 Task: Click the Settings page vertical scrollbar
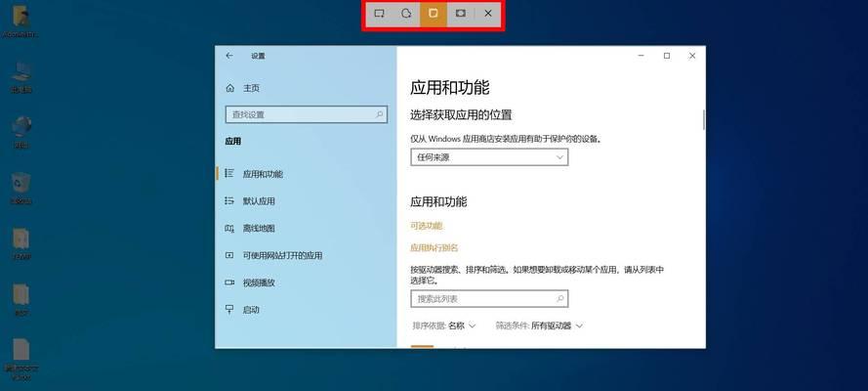pos(704,119)
